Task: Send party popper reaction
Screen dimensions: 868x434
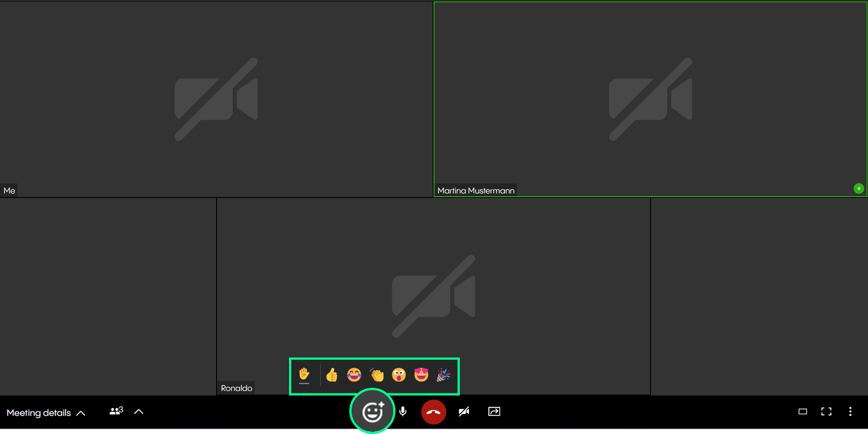Action: [443, 375]
